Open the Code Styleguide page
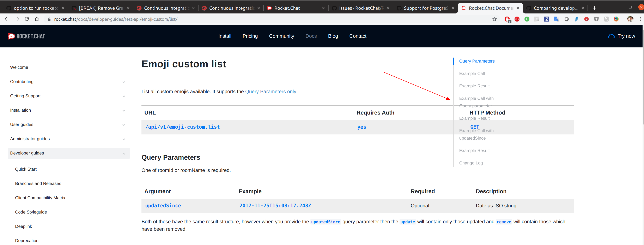The width and height of the screenshot is (644, 245). [31, 212]
